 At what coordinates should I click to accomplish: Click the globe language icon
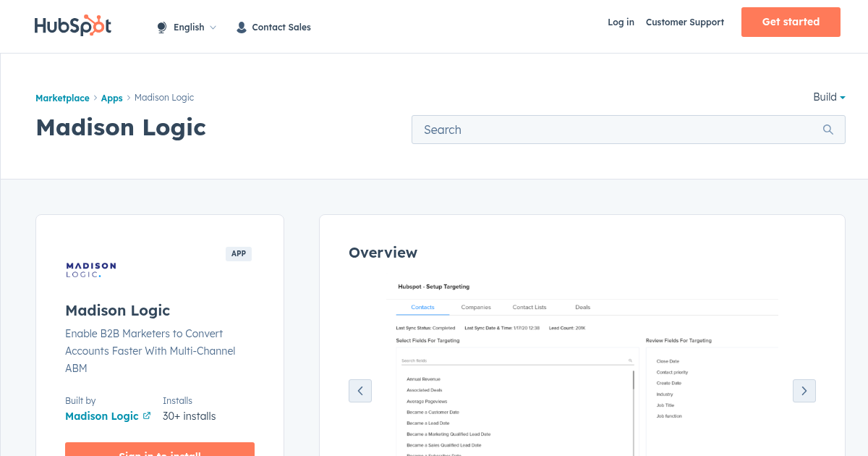pyautogui.click(x=162, y=28)
